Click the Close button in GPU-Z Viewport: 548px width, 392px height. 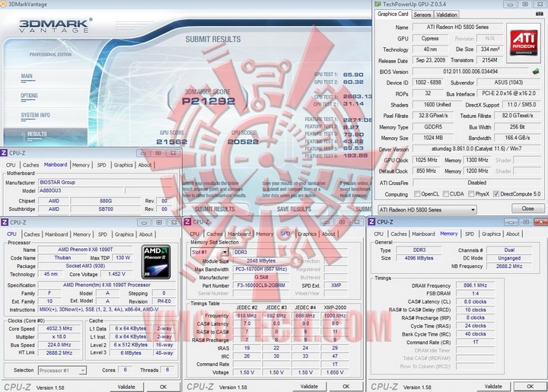click(x=527, y=209)
